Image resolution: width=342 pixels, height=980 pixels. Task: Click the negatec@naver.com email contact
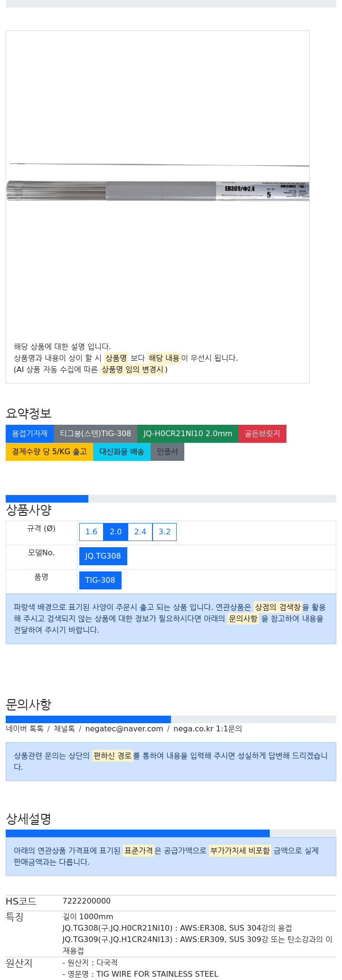124,728
